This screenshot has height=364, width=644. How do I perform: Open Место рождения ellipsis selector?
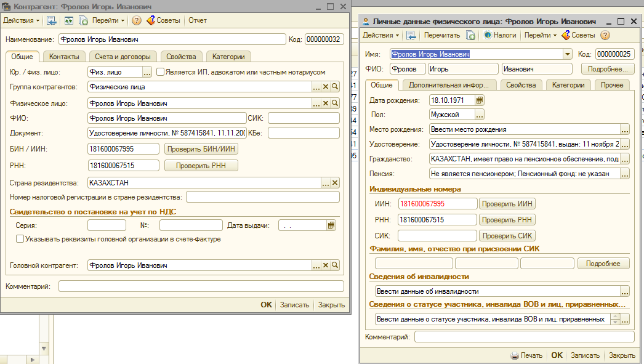[625, 129]
